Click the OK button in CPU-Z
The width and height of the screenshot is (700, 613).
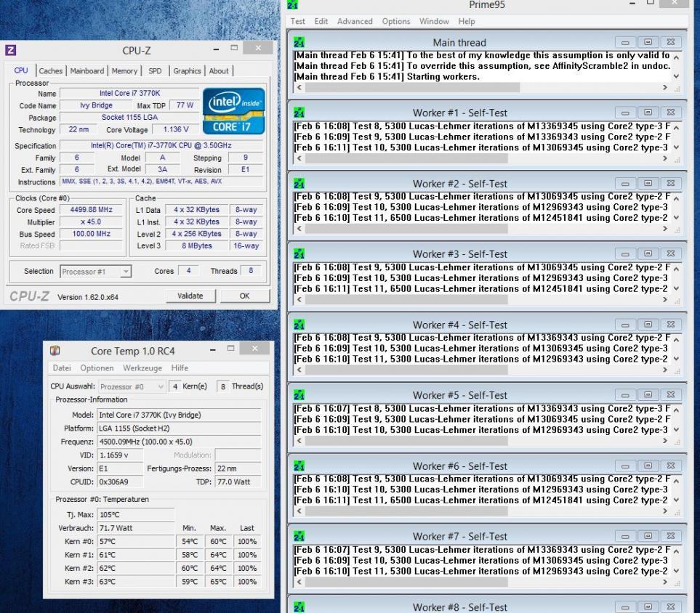click(x=245, y=296)
